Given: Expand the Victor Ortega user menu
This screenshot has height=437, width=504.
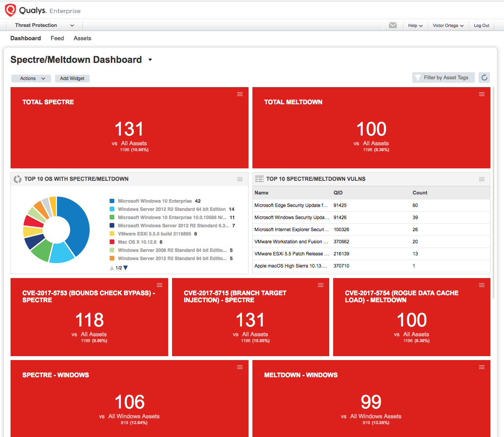Looking at the screenshot, I should pyautogui.click(x=448, y=26).
